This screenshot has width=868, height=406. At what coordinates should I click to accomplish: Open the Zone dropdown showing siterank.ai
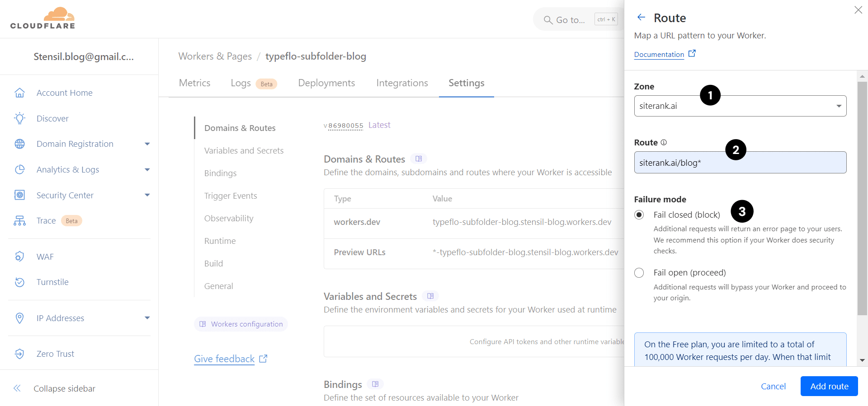pos(740,106)
